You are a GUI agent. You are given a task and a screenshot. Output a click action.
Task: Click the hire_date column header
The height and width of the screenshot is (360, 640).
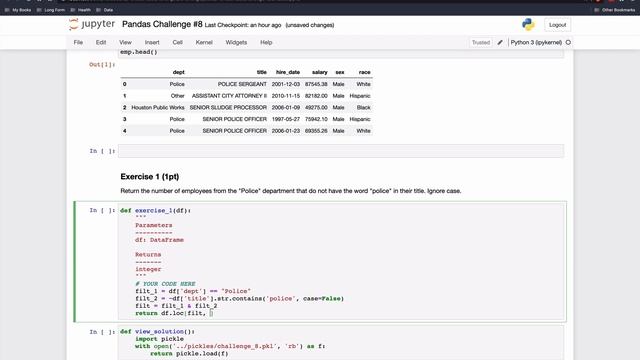point(288,72)
